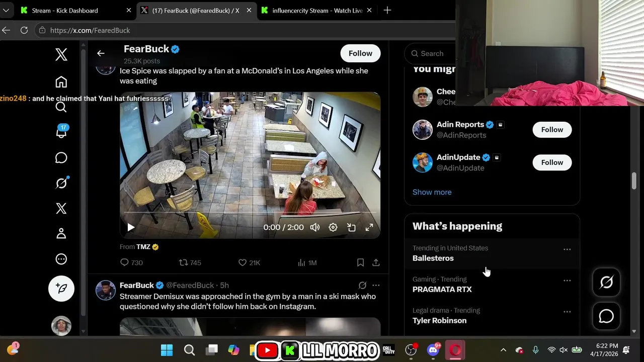Open account avatar at sidebar bottom
The height and width of the screenshot is (362, 644).
coord(61,326)
